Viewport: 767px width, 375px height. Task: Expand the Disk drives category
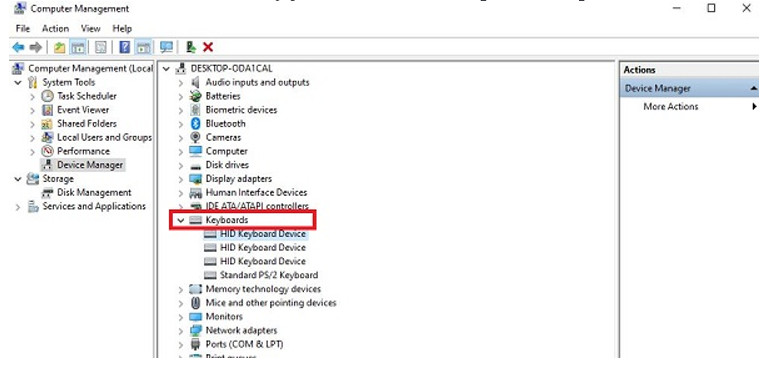[181, 166]
